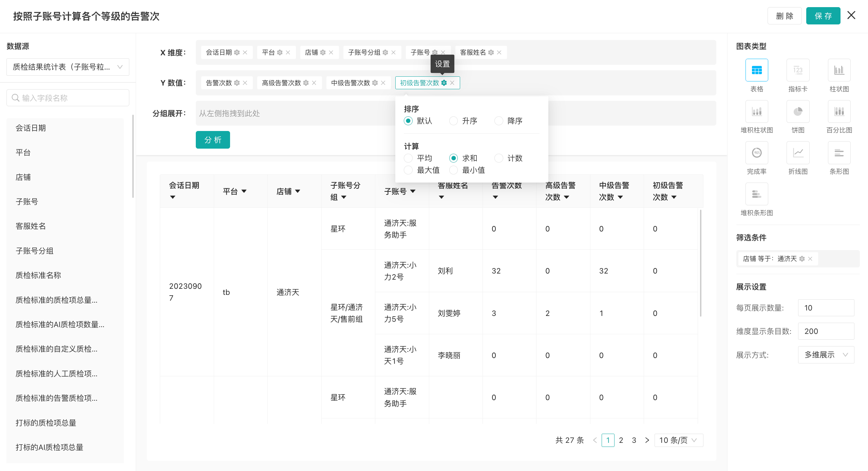Select the 百分比图 percentage chart icon
This screenshot has height=471, width=868.
coord(839,111)
